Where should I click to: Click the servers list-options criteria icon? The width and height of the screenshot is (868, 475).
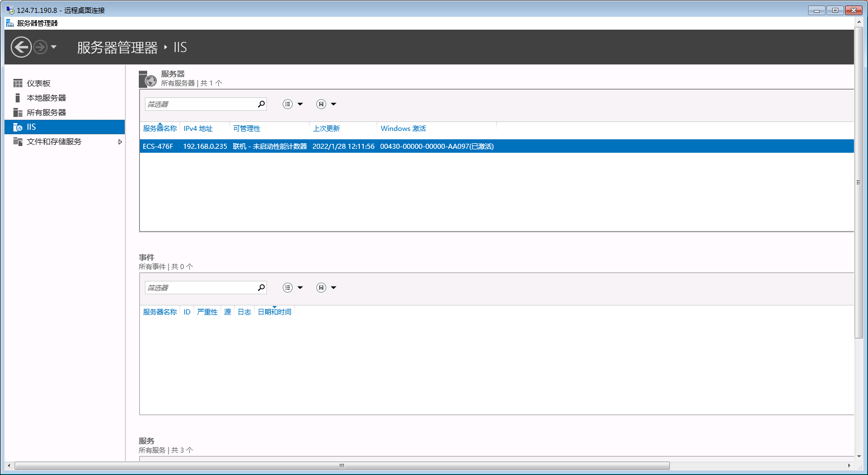[288, 104]
